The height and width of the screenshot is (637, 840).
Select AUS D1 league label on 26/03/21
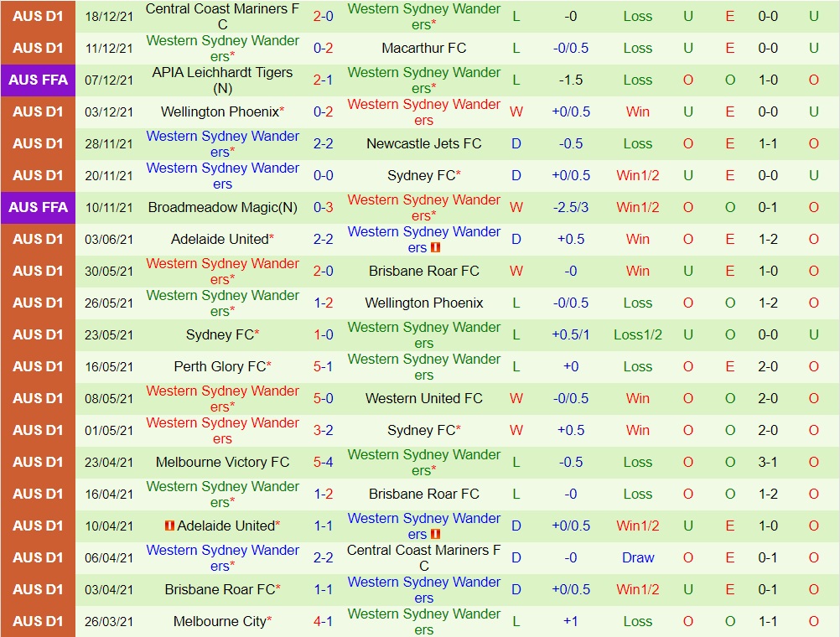[38, 621]
